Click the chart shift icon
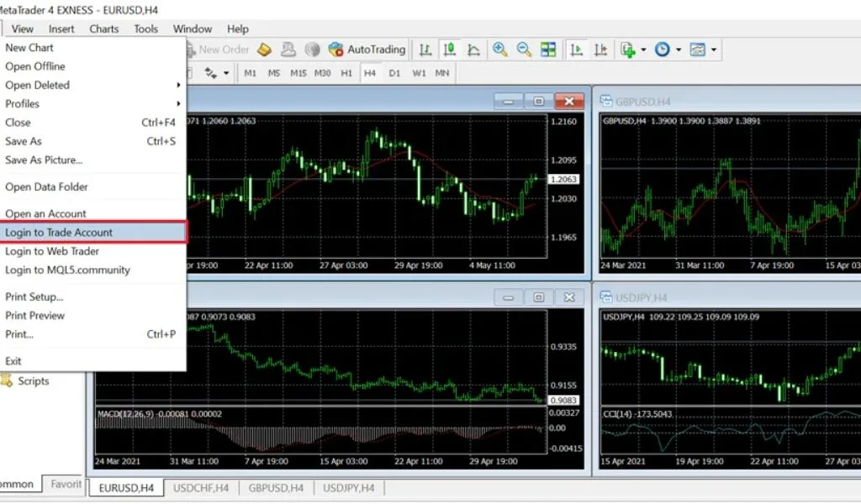The width and height of the screenshot is (861, 504). (x=600, y=50)
